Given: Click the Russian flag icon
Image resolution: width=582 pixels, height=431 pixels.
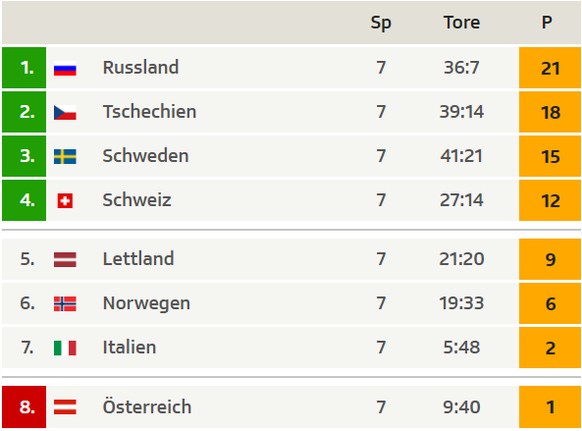Looking at the screenshot, I should click(65, 69).
